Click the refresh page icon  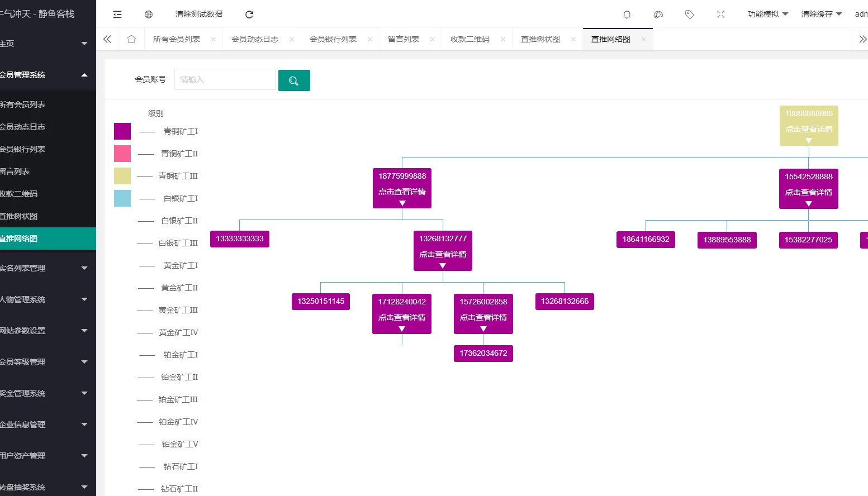tap(249, 15)
